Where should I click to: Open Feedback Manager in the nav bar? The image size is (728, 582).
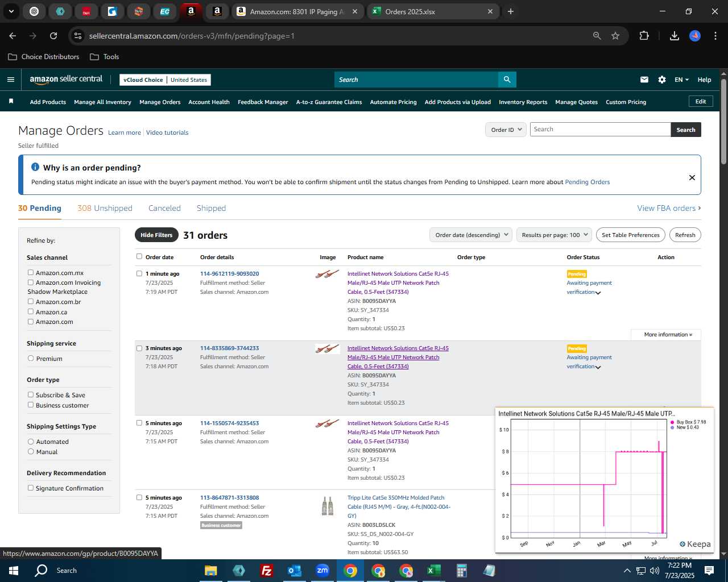point(263,102)
